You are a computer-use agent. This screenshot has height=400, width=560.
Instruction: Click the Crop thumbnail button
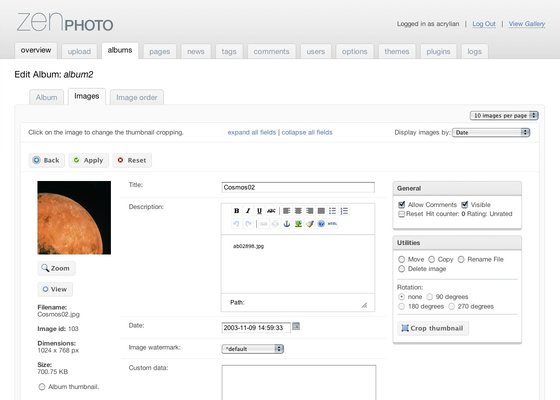click(432, 328)
